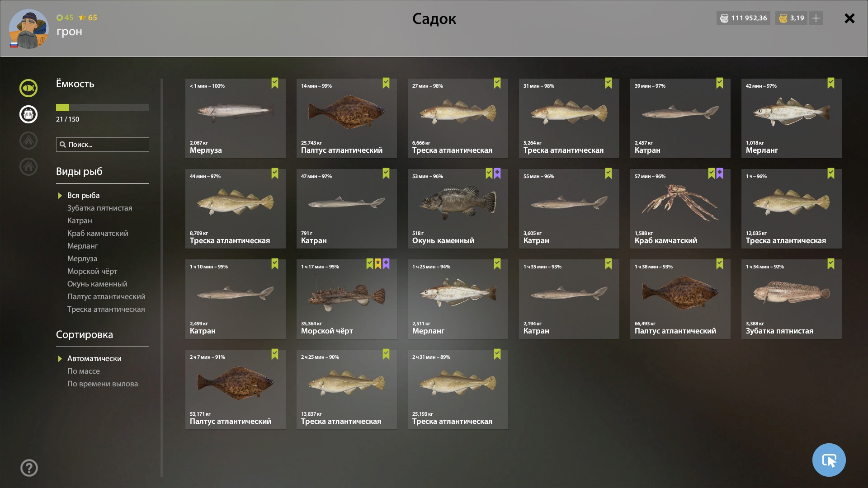Select the fish cage icon in sidebar
The height and width of the screenshot is (488, 868).
pos(28,114)
